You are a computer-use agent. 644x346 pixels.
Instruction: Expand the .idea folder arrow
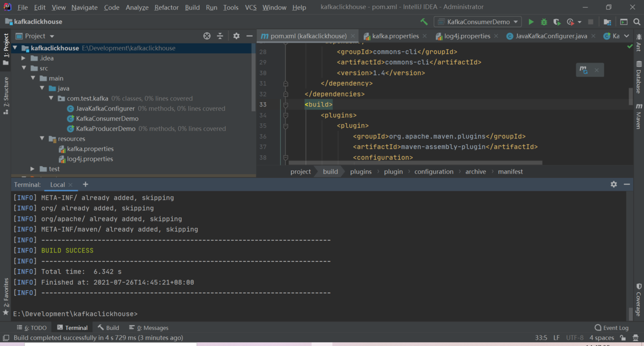(x=24, y=58)
